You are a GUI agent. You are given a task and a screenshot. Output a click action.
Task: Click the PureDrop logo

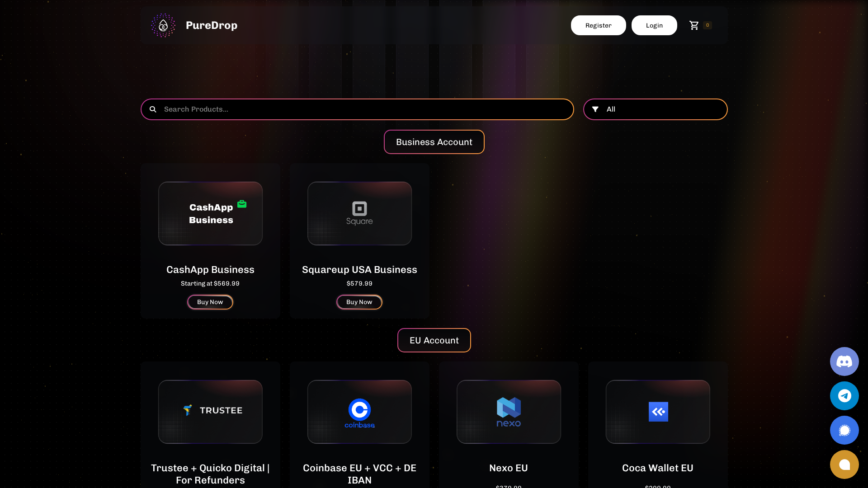tap(193, 25)
